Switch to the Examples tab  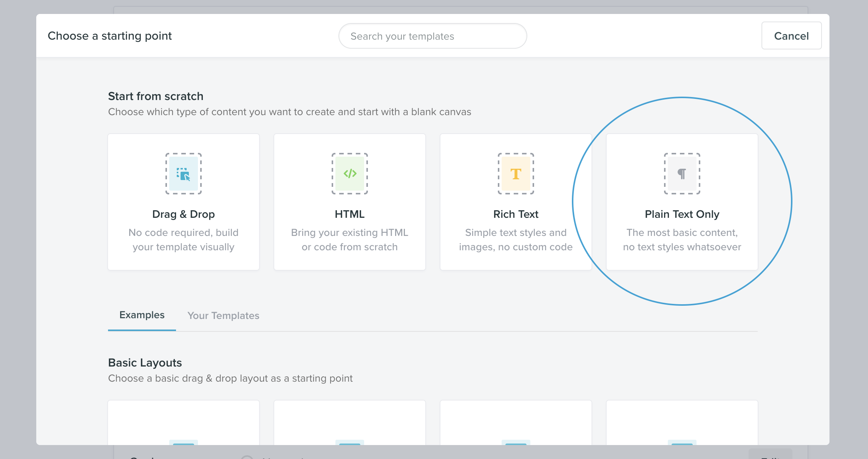[x=142, y=315]
